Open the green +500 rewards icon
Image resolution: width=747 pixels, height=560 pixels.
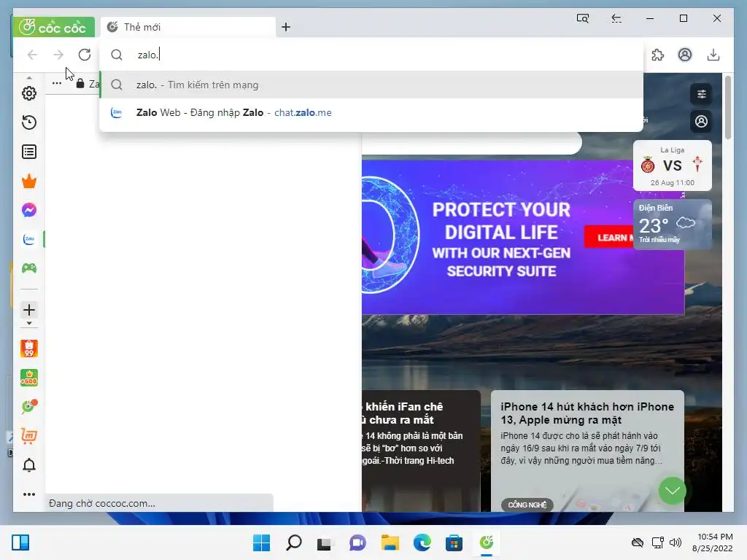[x=29, y=378]
